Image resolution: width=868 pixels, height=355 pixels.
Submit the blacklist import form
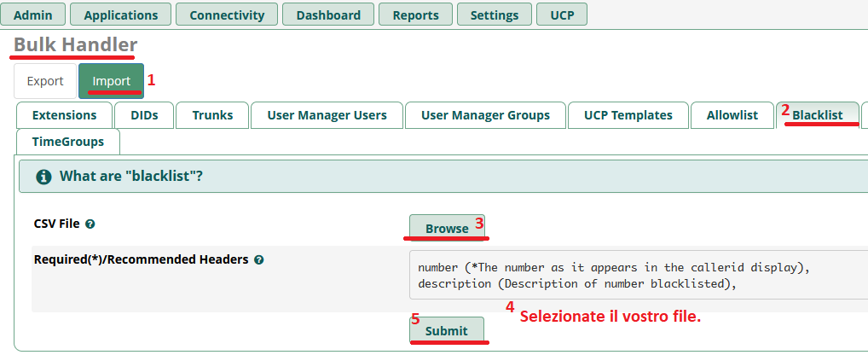447,330
